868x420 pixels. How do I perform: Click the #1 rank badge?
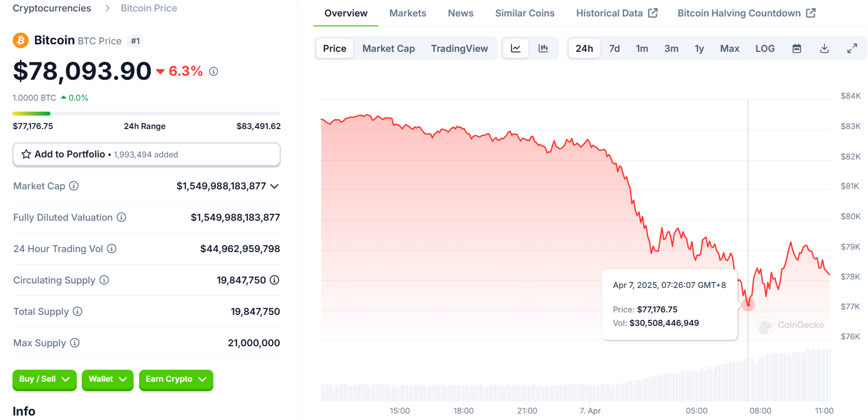tap(135, 41)
